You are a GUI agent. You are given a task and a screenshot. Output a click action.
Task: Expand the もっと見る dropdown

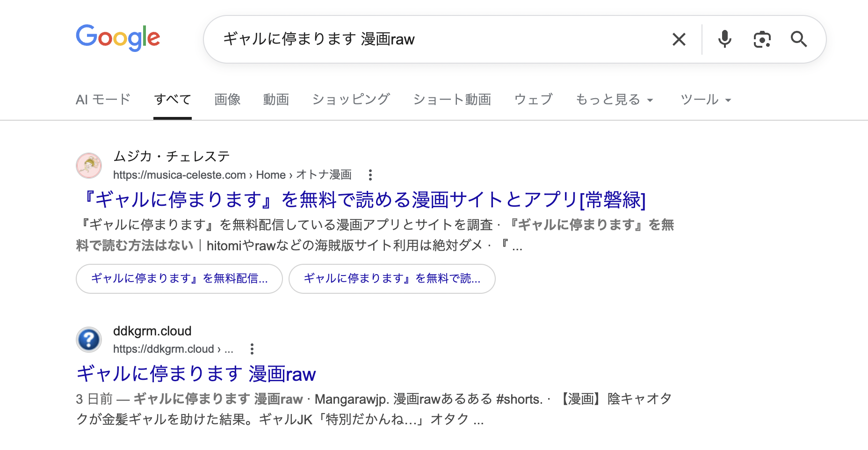614,100
